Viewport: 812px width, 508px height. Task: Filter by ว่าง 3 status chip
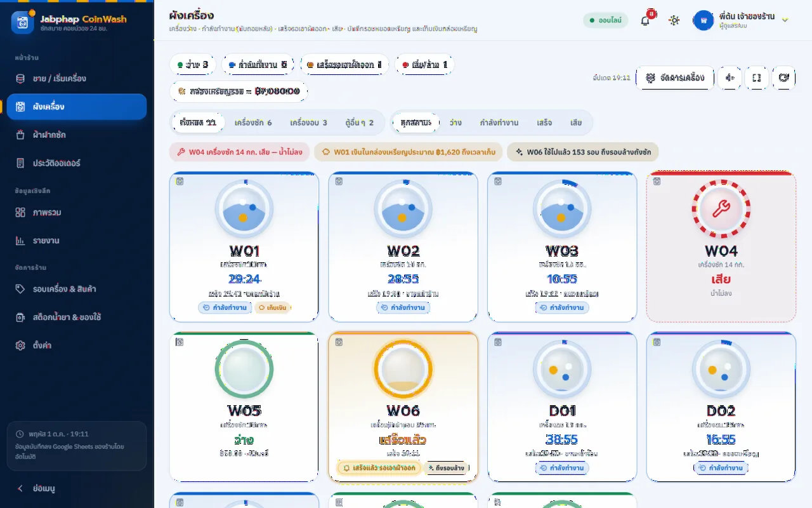193,65
